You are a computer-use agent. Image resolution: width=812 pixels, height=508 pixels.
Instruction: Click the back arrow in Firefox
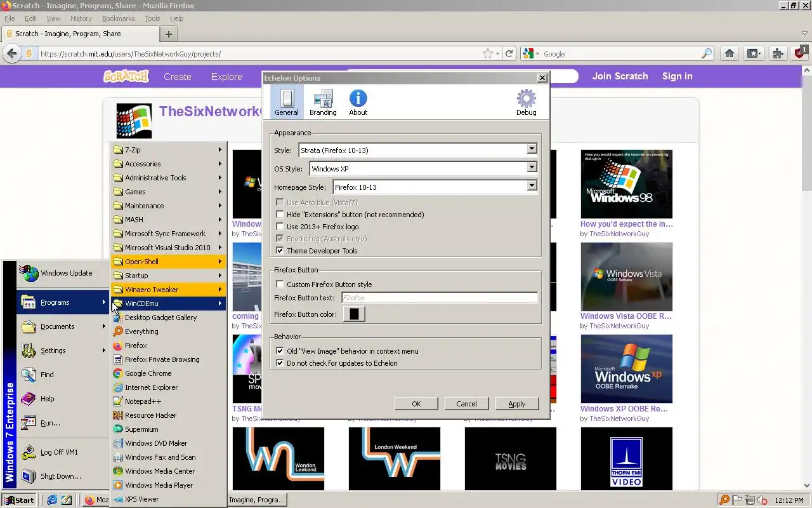pos(12,54)
